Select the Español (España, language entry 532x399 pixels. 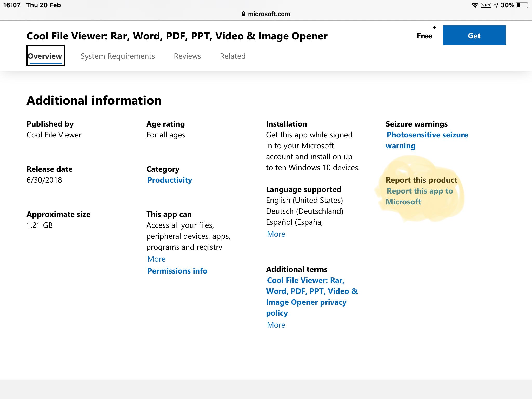click(x=294, y=222)
